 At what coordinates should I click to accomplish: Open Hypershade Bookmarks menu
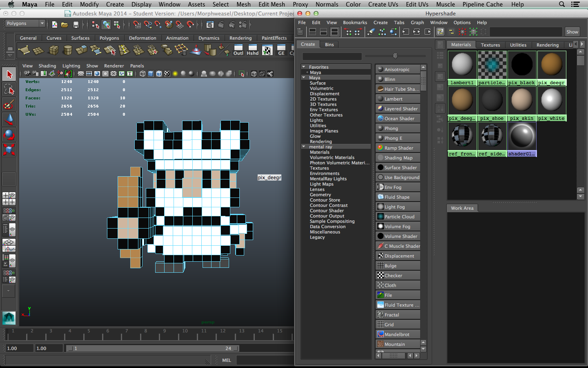point(355,22)
